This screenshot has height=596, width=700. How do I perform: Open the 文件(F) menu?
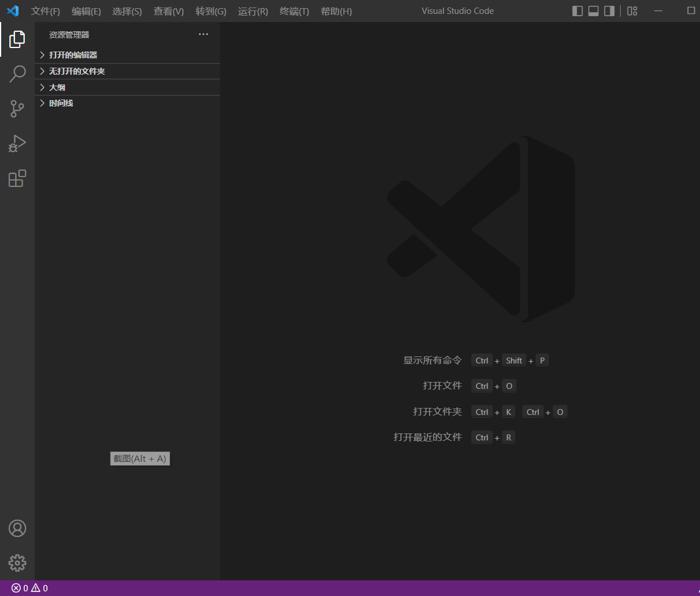point(46,12)
